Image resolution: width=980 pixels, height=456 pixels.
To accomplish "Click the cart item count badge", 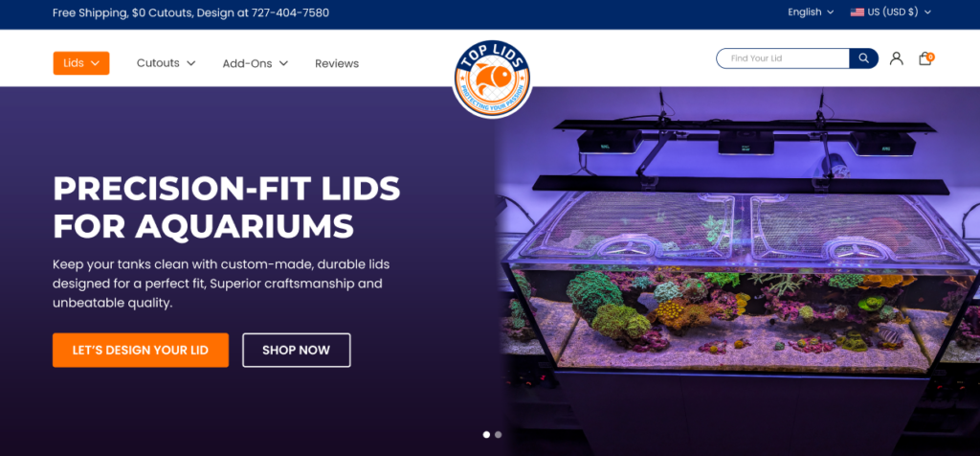I will tap(930, 57).
